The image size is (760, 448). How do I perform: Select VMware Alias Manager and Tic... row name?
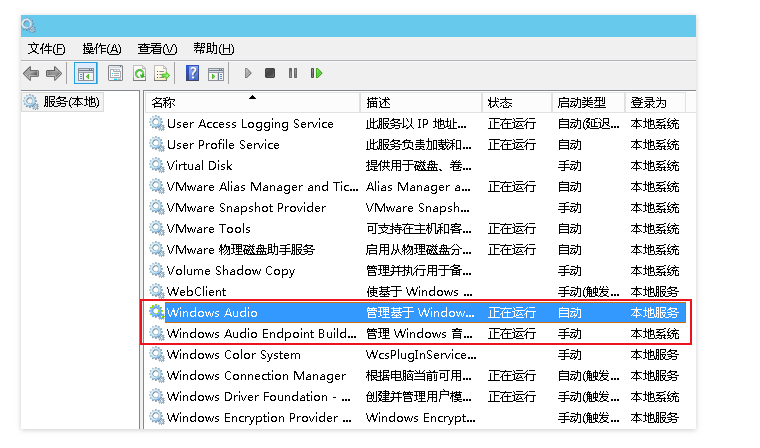(x=262, y=187)
